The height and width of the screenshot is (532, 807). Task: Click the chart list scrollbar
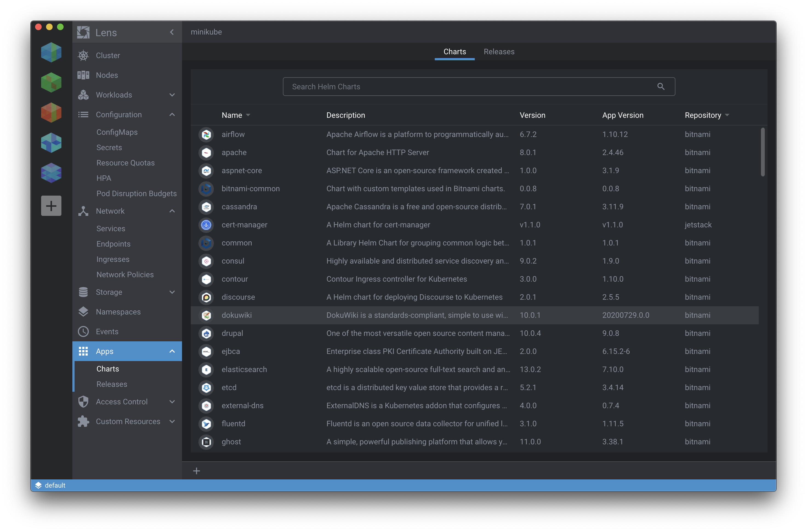click(x=763, y=152)
